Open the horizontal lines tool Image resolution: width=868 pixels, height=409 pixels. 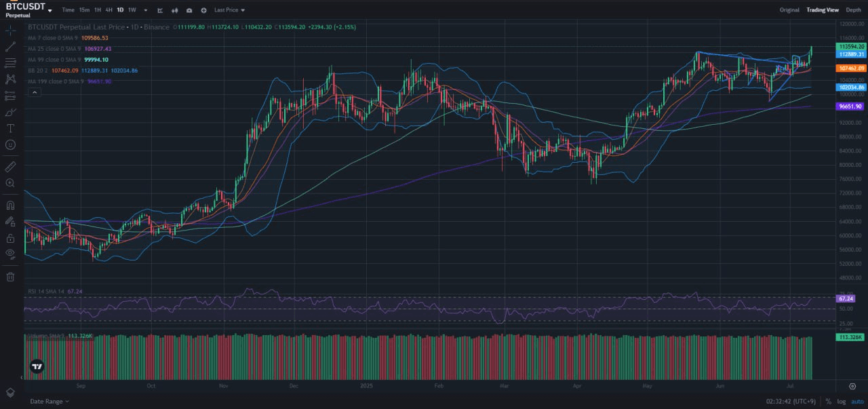tap(10, 63)
